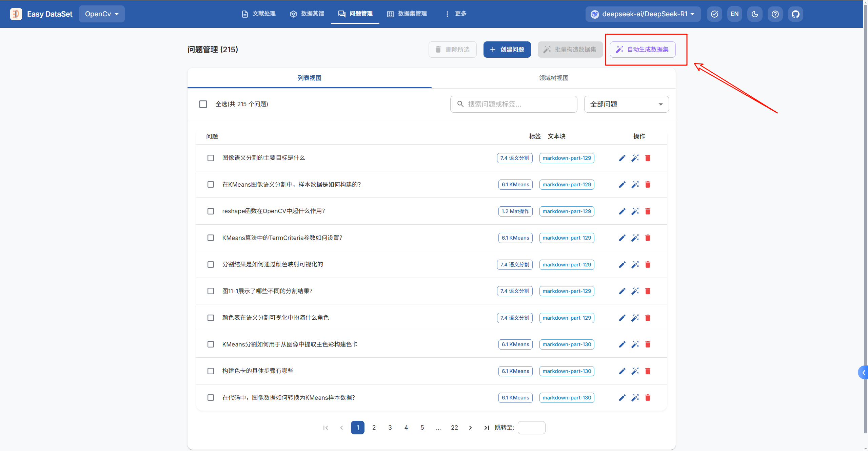Switch to dark mode via moon icon
The width and height of the screenshot is (868, 451).
pyautogui.click(x=755, y=14)
